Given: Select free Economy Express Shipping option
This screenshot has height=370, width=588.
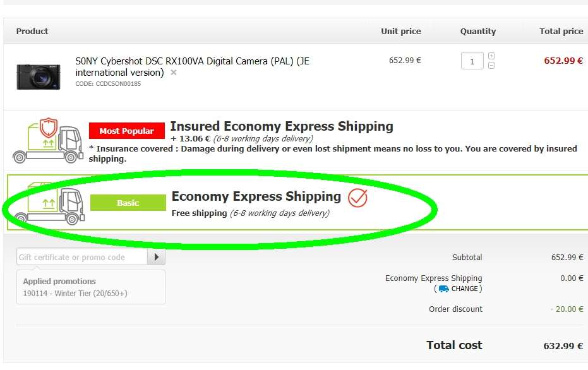Looking at the screenshot, I should click(256, 197).
